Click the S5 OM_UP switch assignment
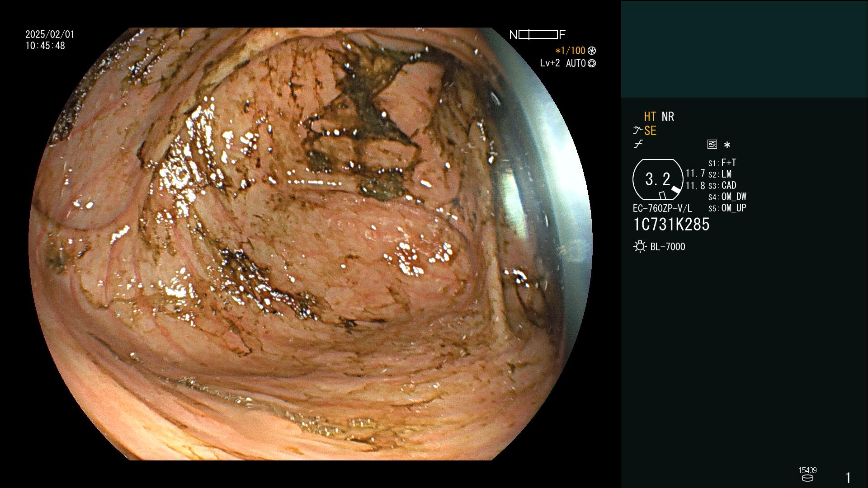 click(727, 208)
